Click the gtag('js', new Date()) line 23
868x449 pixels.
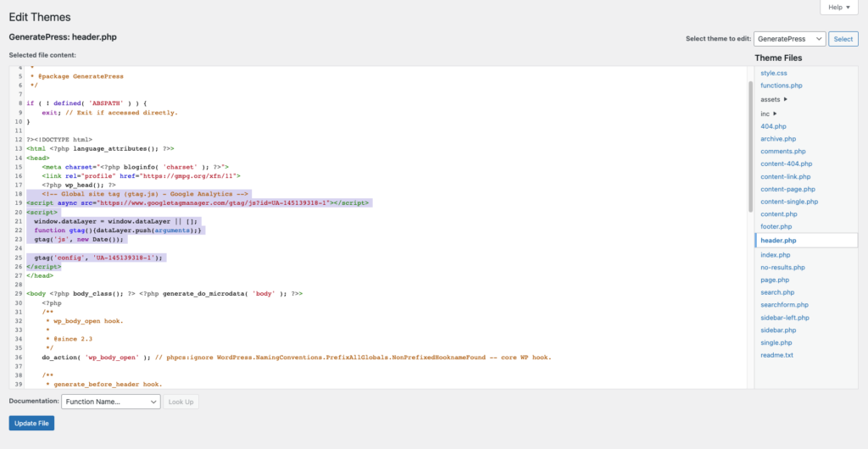pyautogui.click(x=80, y=240)
